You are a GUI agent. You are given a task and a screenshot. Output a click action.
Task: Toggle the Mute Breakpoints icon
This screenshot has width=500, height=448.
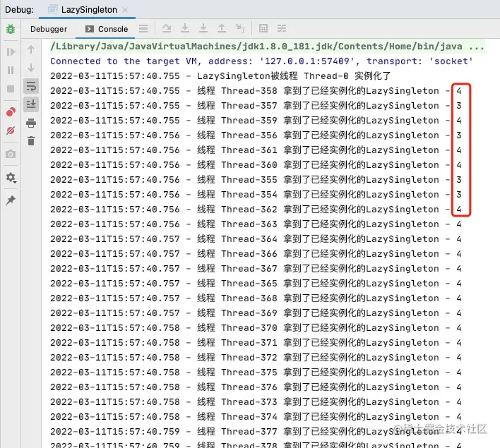11,131
